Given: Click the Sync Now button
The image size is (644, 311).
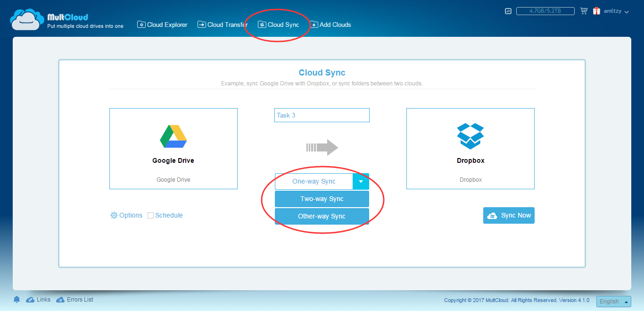Looking at the screenshot, I should [509, 215].
